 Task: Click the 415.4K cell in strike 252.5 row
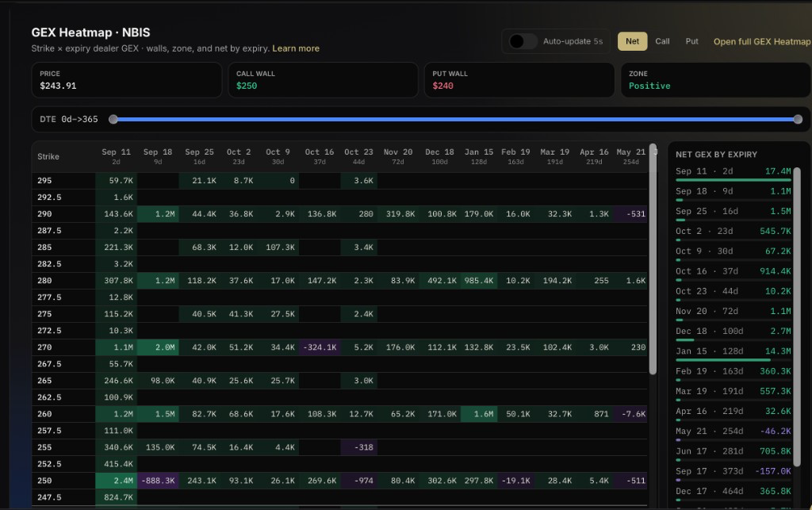(116, 464)
